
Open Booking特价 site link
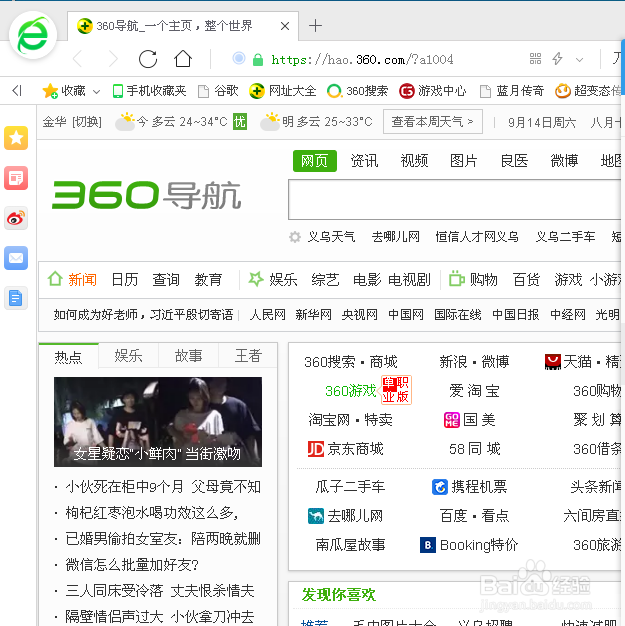(469, 545)
